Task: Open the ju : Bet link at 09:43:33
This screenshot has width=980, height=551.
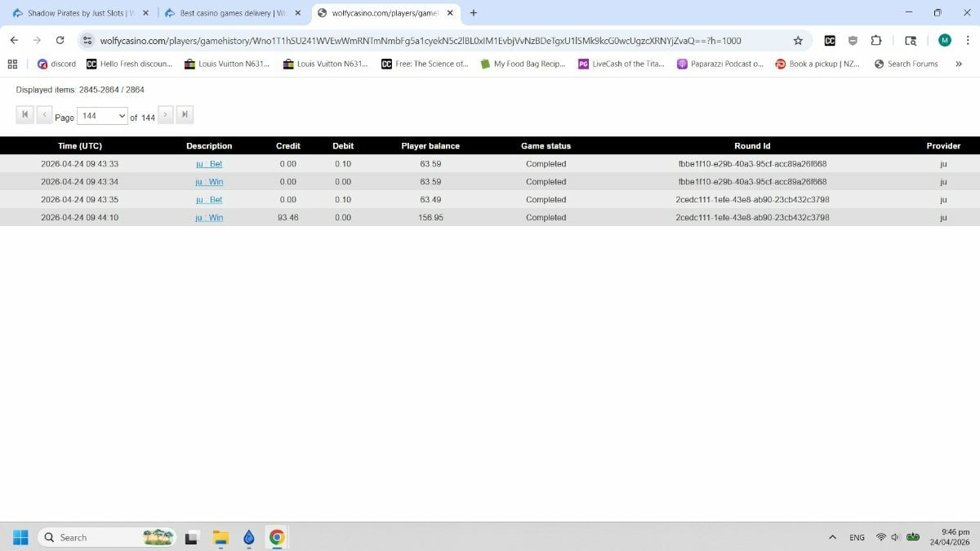Action: tap(209, 164)
